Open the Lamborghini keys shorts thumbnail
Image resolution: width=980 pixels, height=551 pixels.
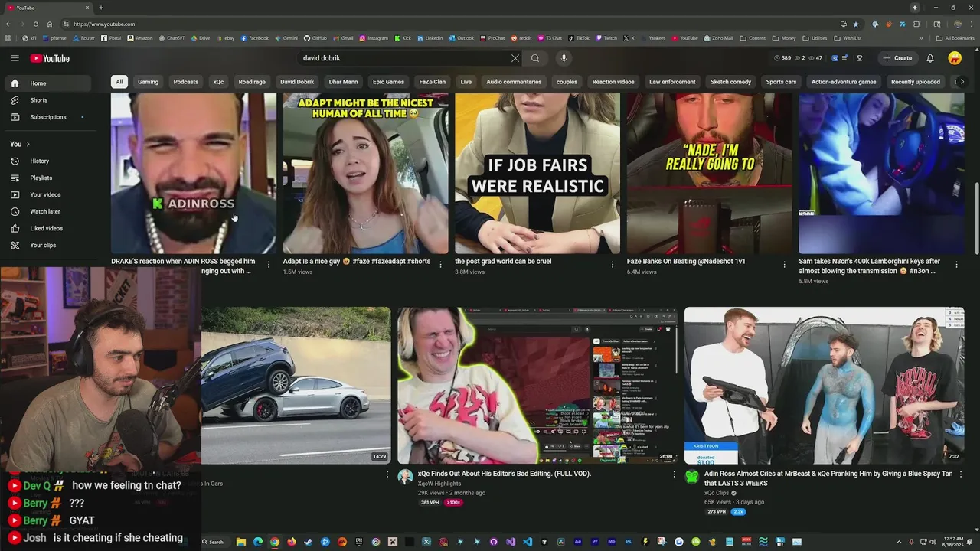click(881, 174)
